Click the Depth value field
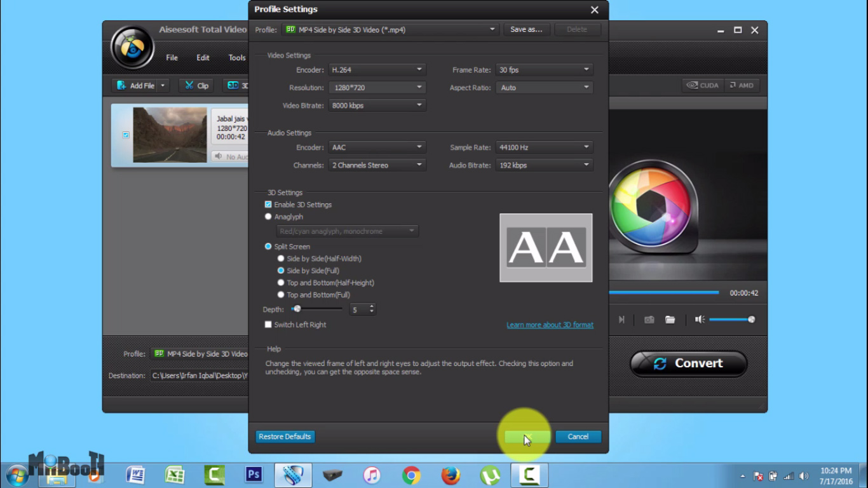868x488 pixels. [x=358, y=309]
